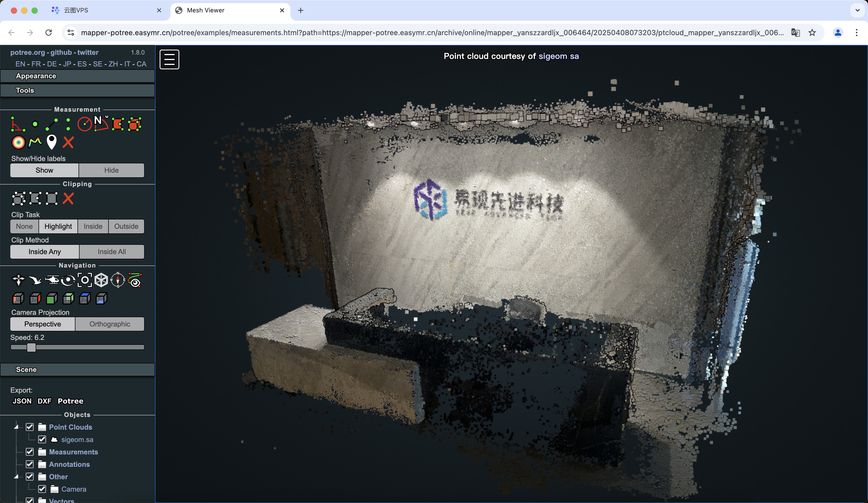This screenshot has width=868, height=503.
Task: Select the volume measurement box tool
Action: 135,124
